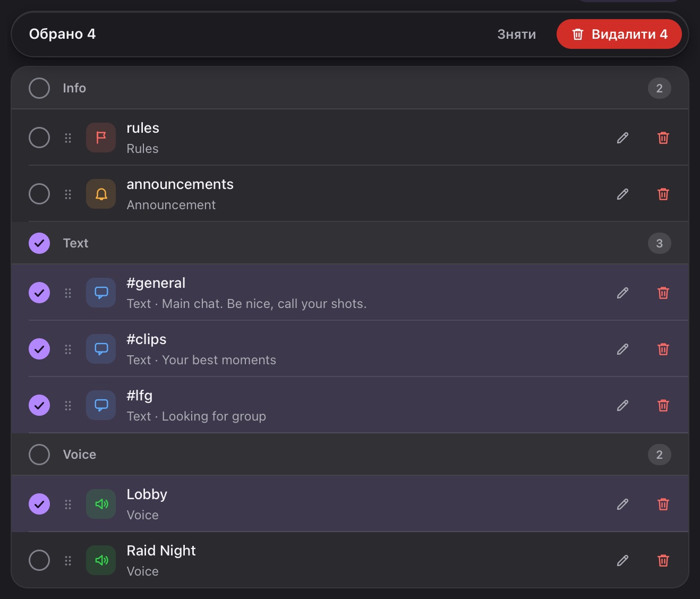Edit the #lfg channel
The width and height of the screenshot is (700, 599).
pos(622,406)
